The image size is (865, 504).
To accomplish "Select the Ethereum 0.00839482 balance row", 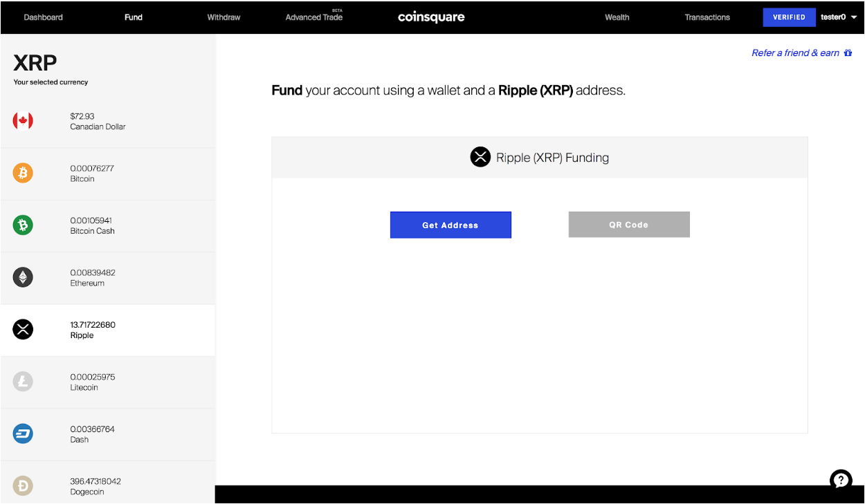I will (108, 278).
